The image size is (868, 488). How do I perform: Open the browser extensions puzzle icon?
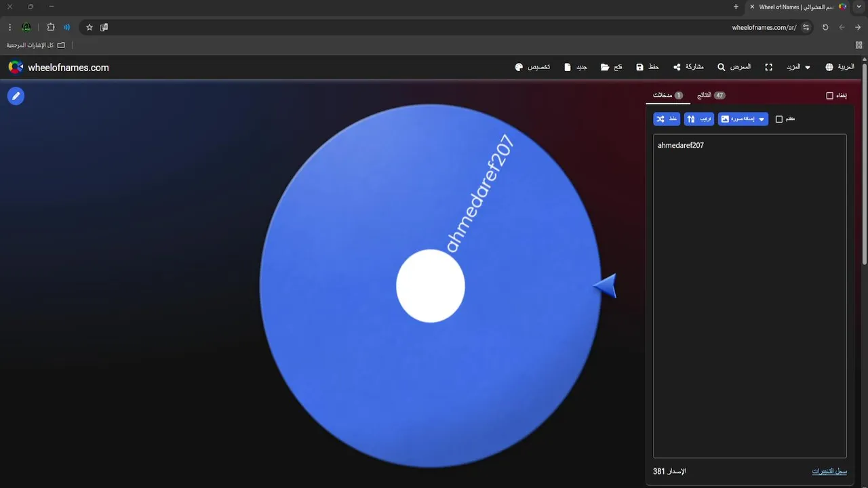(x=51, y=27)
